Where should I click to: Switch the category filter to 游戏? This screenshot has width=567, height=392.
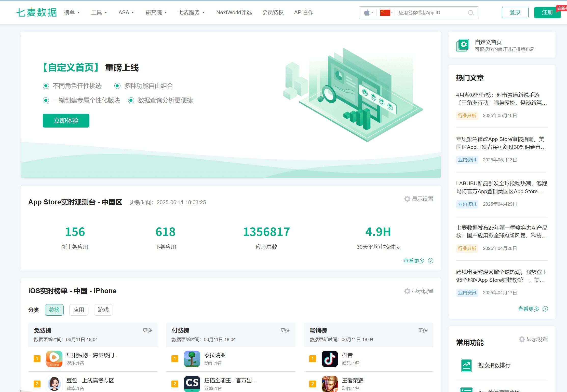point(103,310)
